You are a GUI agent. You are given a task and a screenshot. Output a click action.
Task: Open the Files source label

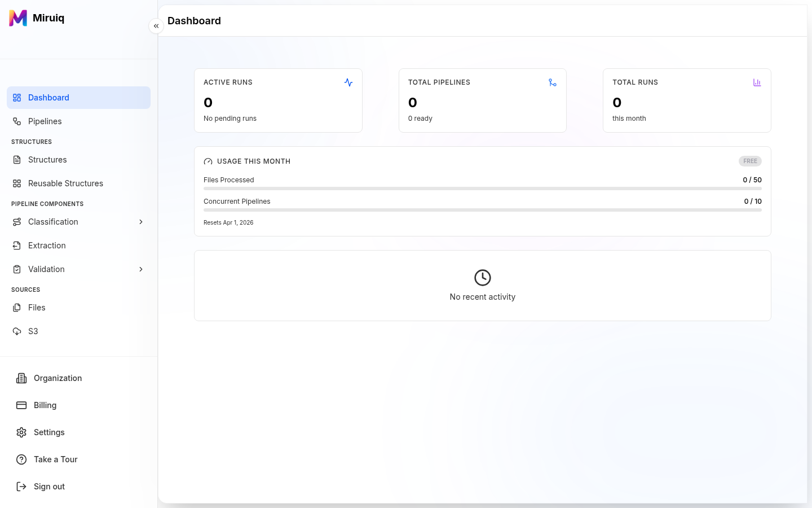(37, 308)
